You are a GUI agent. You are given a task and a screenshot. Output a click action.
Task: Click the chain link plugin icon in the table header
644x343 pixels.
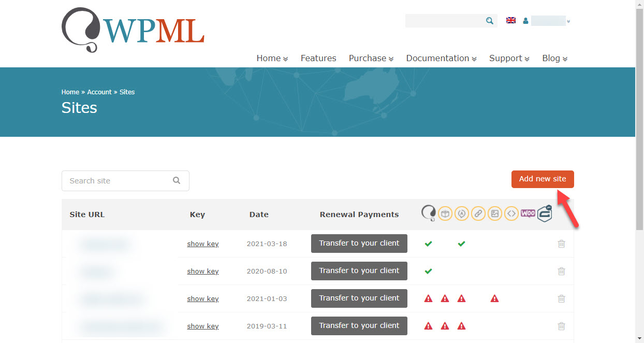(478, 213)
